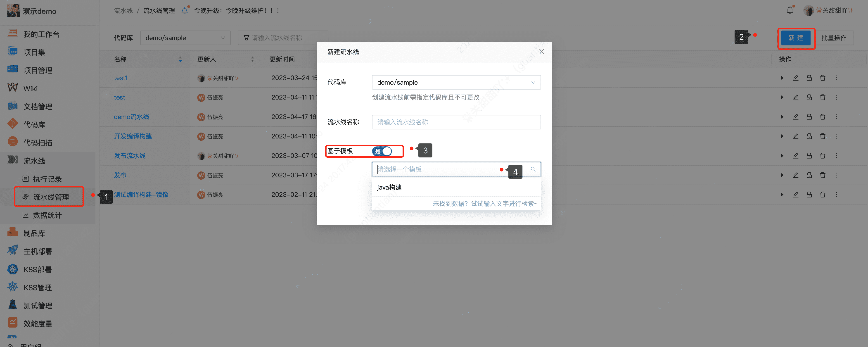Open the test1 pipeline link
The image size is (868, 347).
120,78
